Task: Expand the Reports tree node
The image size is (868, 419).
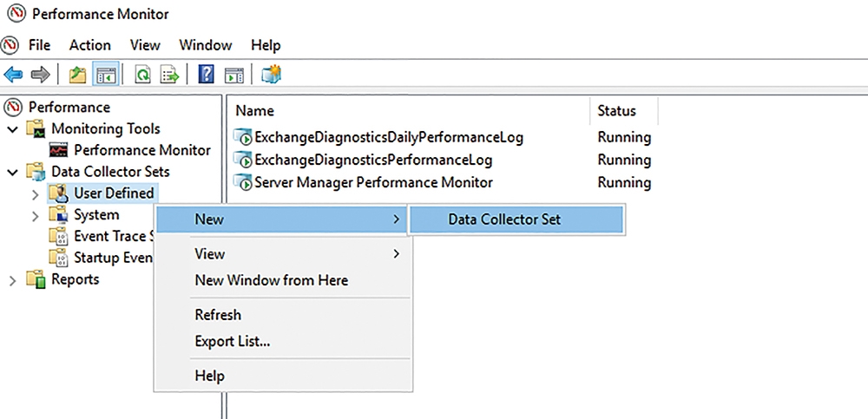Action: click(13, 280)
